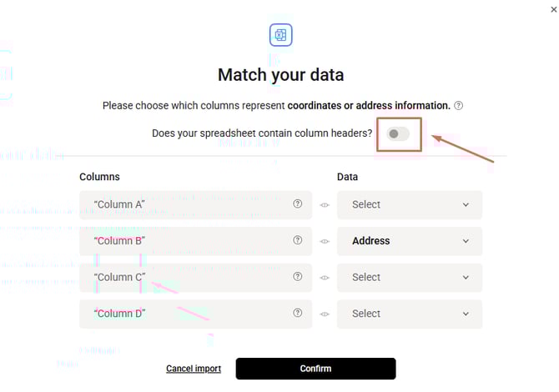The image size is (559, 392).
Task: Open the Data dropdown for Column A
Action: coord(410,204)
